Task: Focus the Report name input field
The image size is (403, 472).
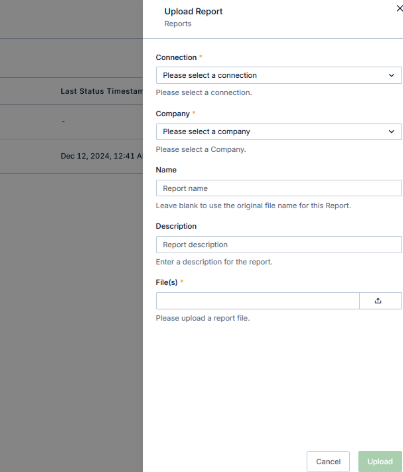Action: [x=279, y=188]
